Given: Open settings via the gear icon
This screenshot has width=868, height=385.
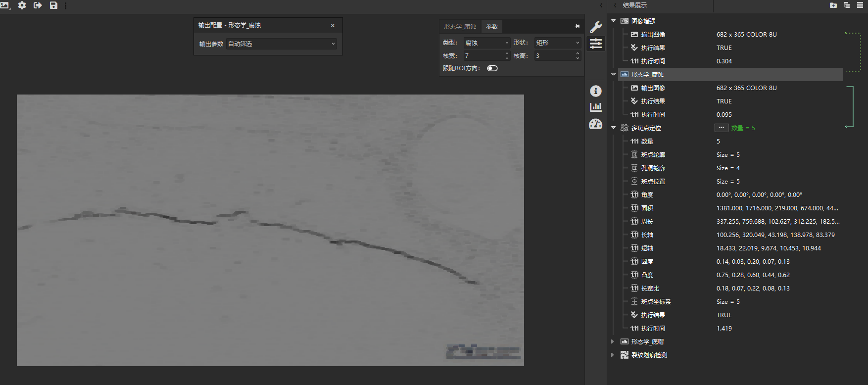Looking at the screenshot, I should coord(22,5).
